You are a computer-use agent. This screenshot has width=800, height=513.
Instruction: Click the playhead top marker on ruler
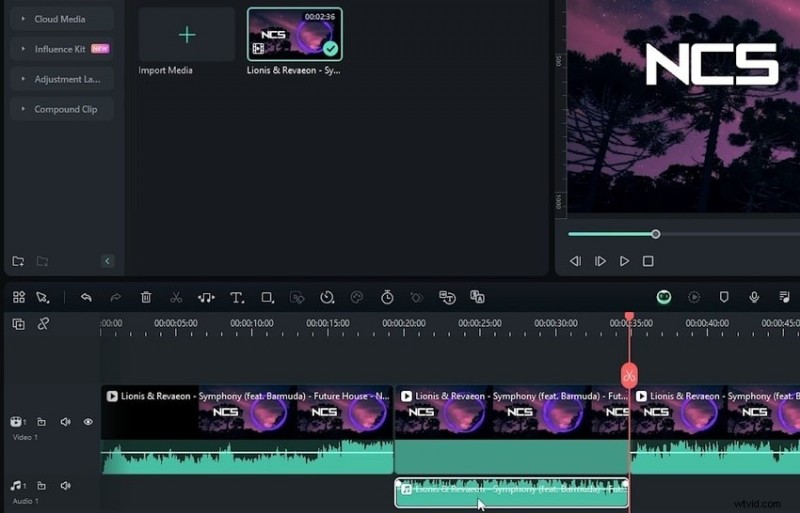coord(630,316)
